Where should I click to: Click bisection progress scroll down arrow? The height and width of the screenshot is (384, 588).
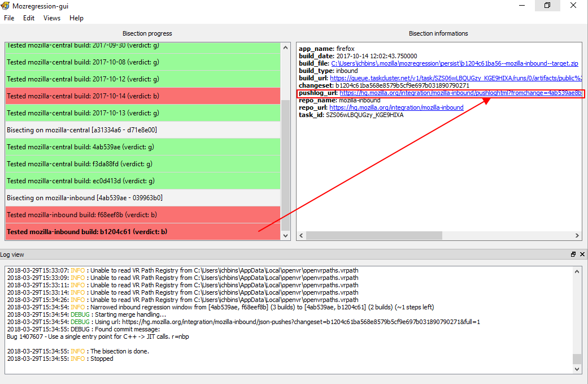285,235
